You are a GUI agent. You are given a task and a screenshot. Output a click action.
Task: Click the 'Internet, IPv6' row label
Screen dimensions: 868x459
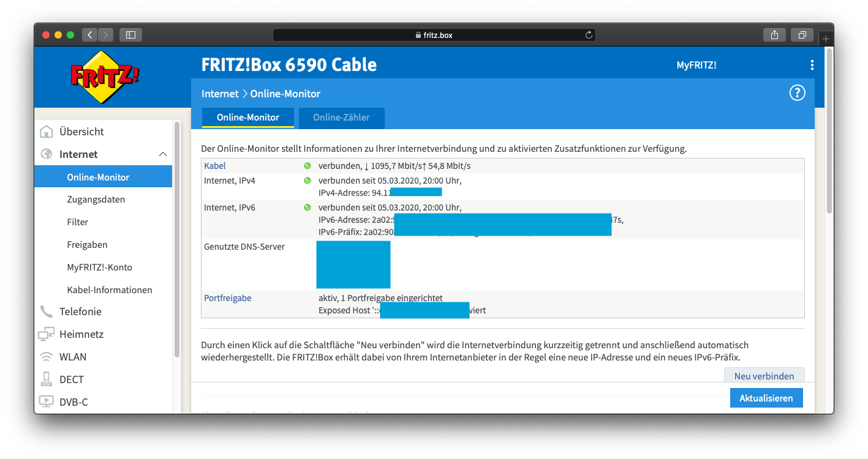(x=230, y=207)
